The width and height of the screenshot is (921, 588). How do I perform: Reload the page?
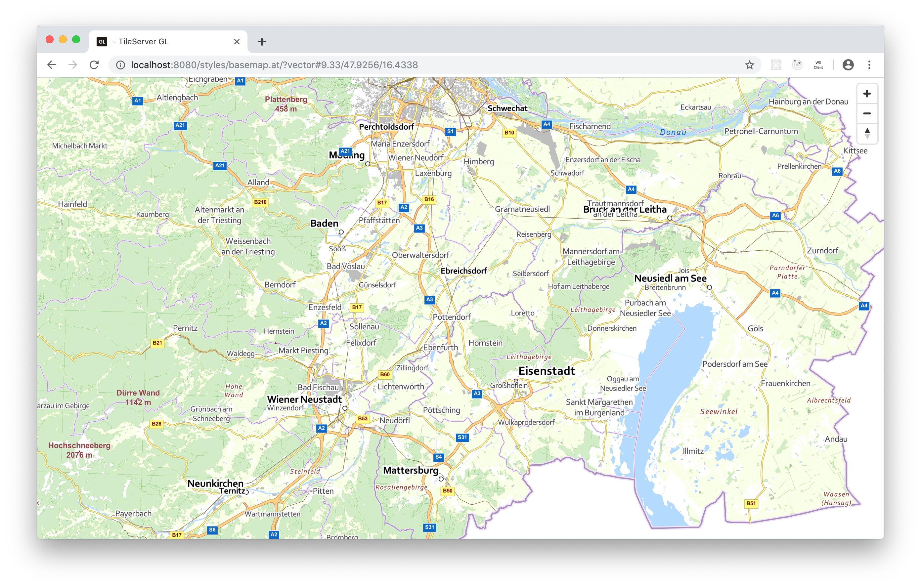[94, 65]
